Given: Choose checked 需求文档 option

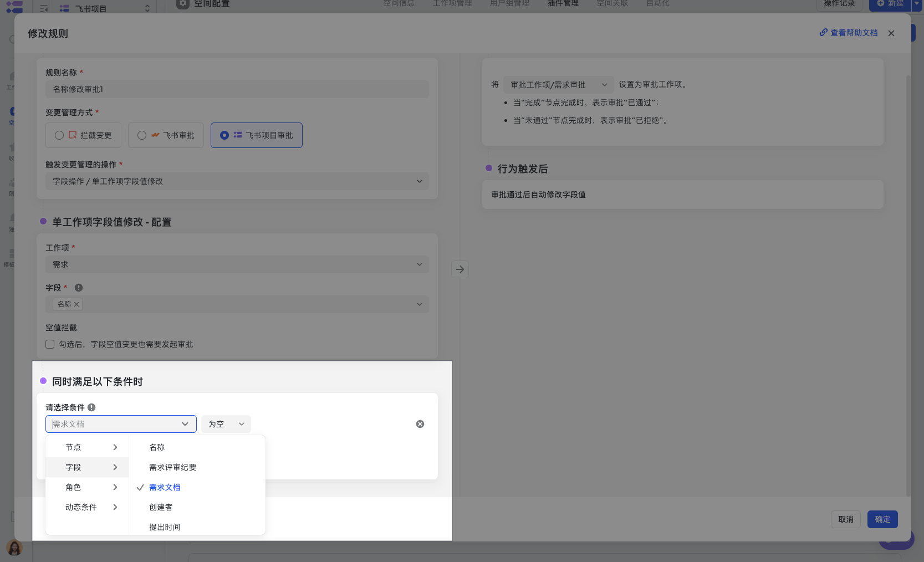Looking at the screenshot, I should point(197,487).
